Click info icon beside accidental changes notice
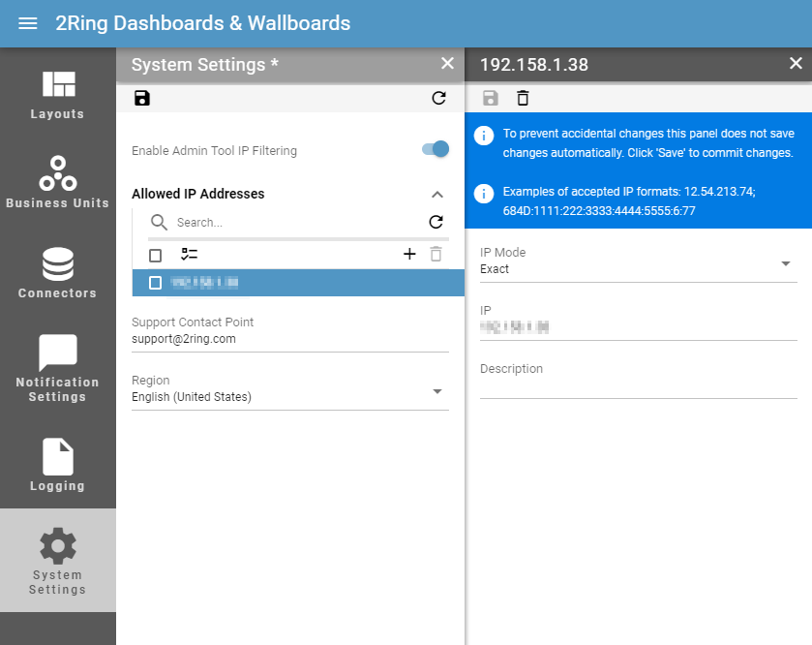 pos(484,136)
